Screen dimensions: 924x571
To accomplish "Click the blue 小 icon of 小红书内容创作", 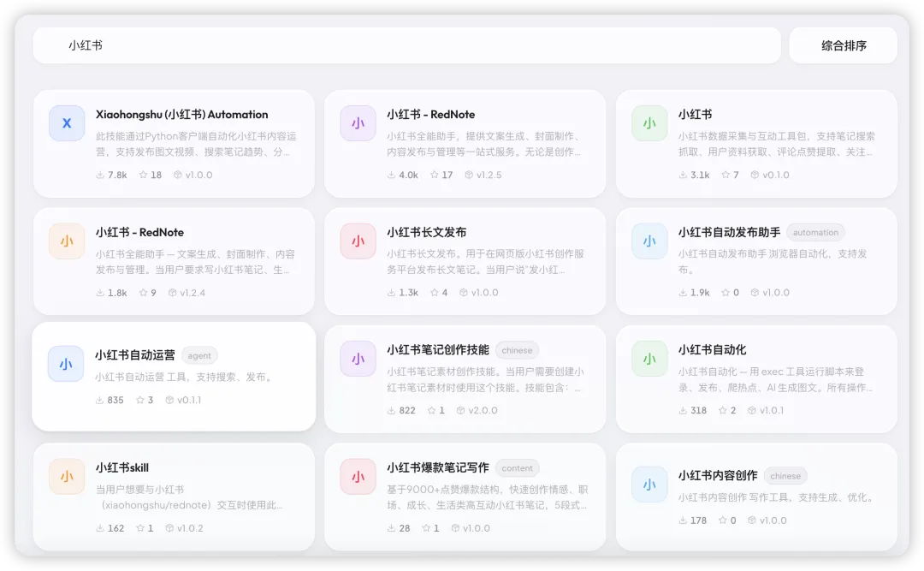I will coord(649,485).
